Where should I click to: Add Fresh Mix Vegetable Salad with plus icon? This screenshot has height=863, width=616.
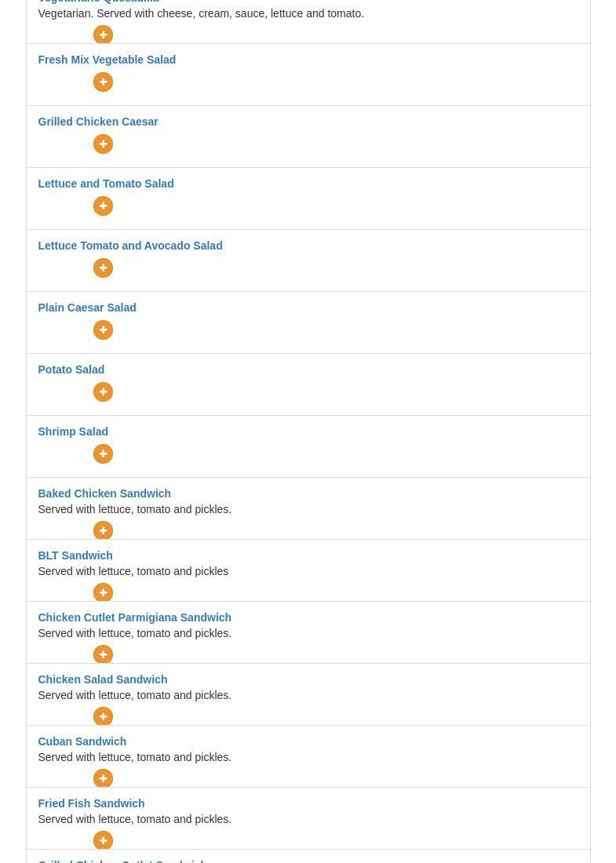point(103,82)
